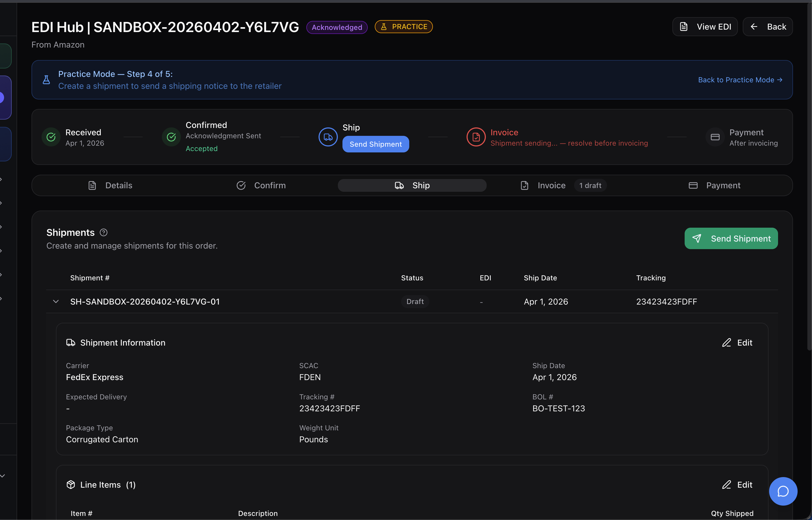Click the red Invoice step icon
Screen dimensions: 812x520
(x=476, y=137)
